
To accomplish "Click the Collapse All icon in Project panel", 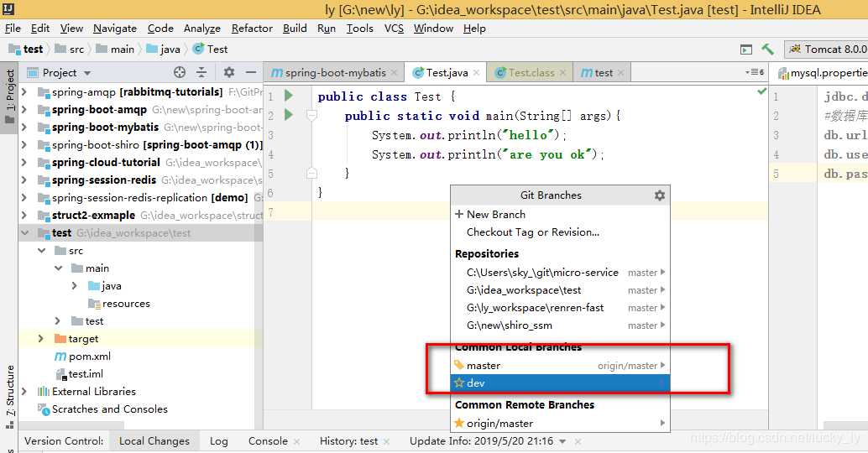I will [201, 72].
